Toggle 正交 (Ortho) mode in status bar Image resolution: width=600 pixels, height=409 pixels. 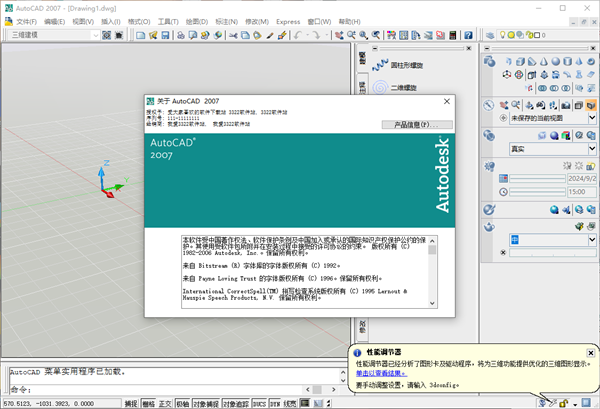pyautogui.click(x=166, y=403)
